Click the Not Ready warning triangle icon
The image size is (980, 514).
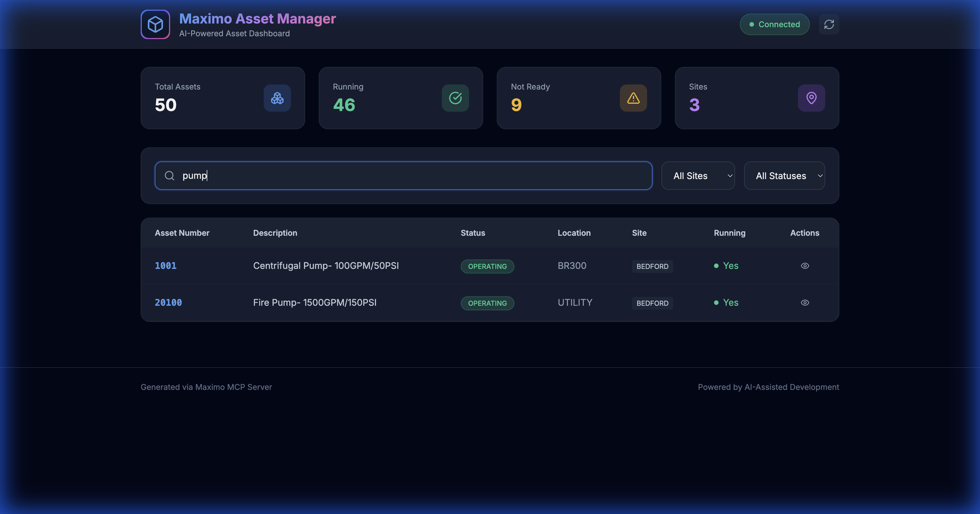pyautogui.click(x=633, y=98)
